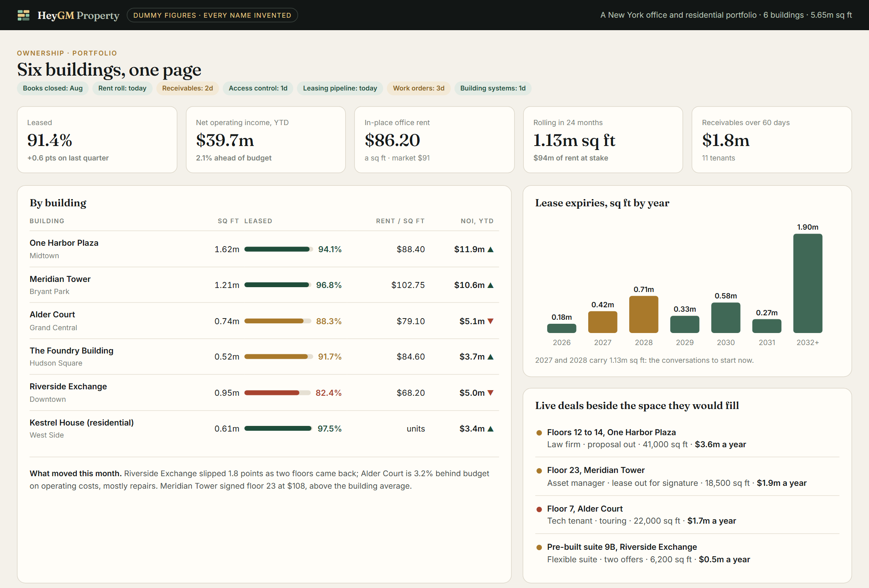The width and height of the screenshot is (869, 588).
Task: Click the NOI, YTD column header
Action: point(477,221)
